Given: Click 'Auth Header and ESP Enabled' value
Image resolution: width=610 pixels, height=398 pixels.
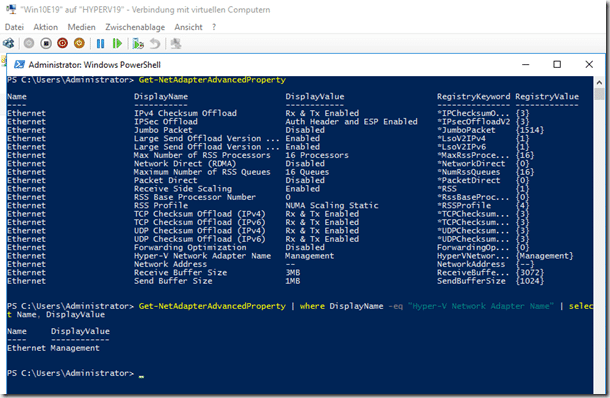Looking at the screenshot, I should (x=351, y=121).
